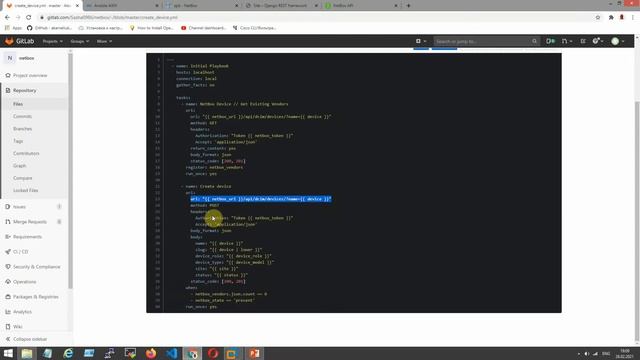Open the Channel dashboard bookmark
Image resolution: width=640 pixels, height=360 pixels.
pos(204,28)
